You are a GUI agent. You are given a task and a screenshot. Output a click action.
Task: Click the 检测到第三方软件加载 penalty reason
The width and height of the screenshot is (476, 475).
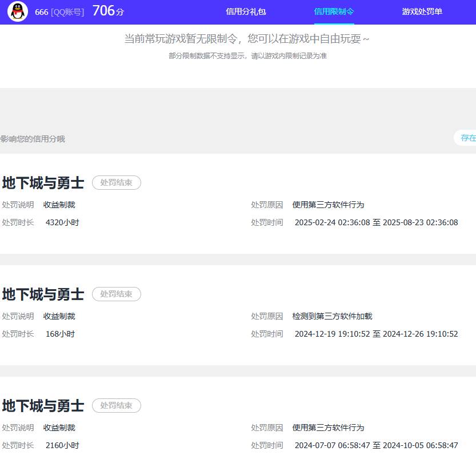(x=332, y=317)
